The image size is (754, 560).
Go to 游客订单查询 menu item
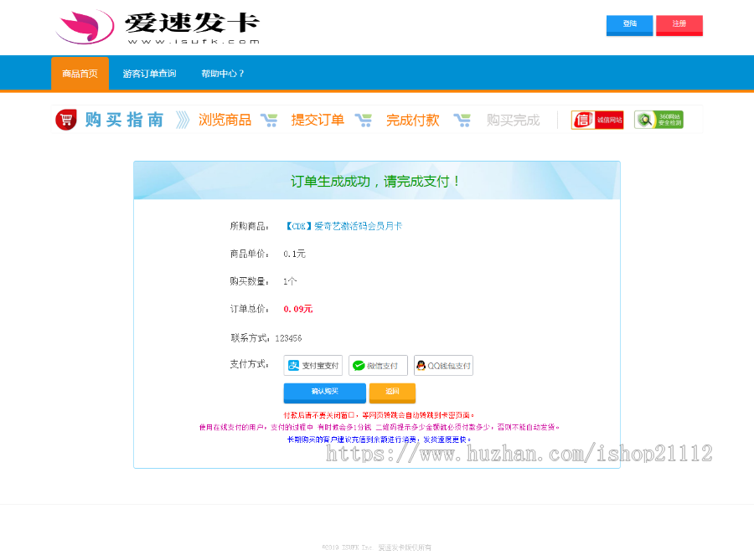click(x=149, y=74)
